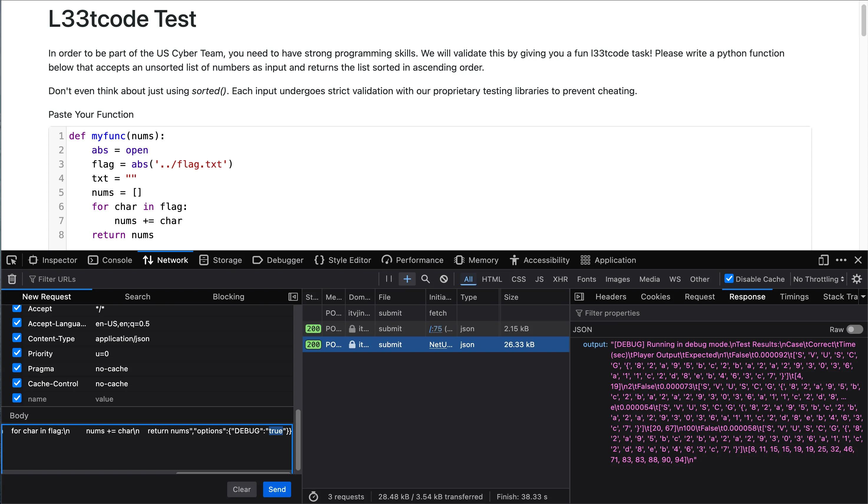868x504 pixels.
Task: Open No Throttling dropdown
Action: pyautogui.click(x=819, y=279)
